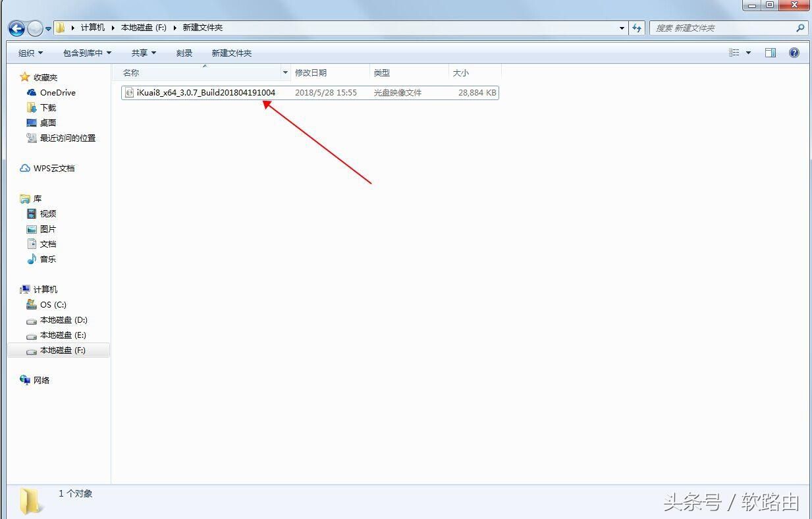Click the 视频 film icon
The image size is (812, 519).
click(x=32, y=214)
